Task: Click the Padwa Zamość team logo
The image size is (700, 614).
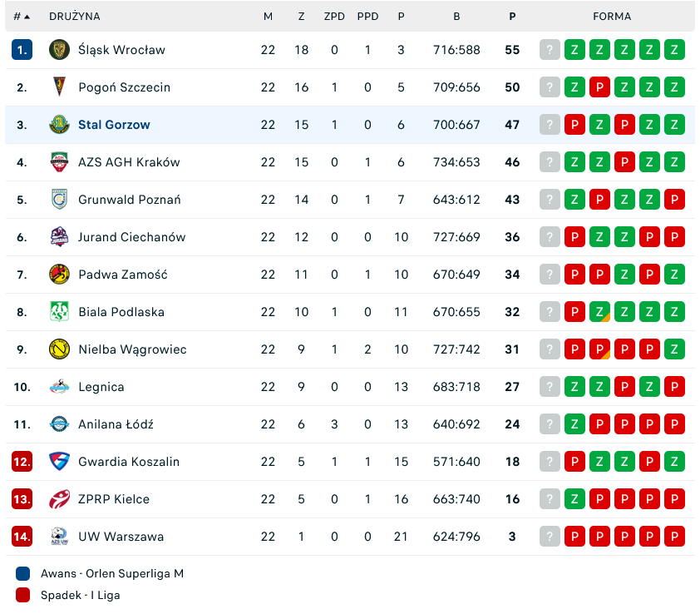Action: coord(59,275)
